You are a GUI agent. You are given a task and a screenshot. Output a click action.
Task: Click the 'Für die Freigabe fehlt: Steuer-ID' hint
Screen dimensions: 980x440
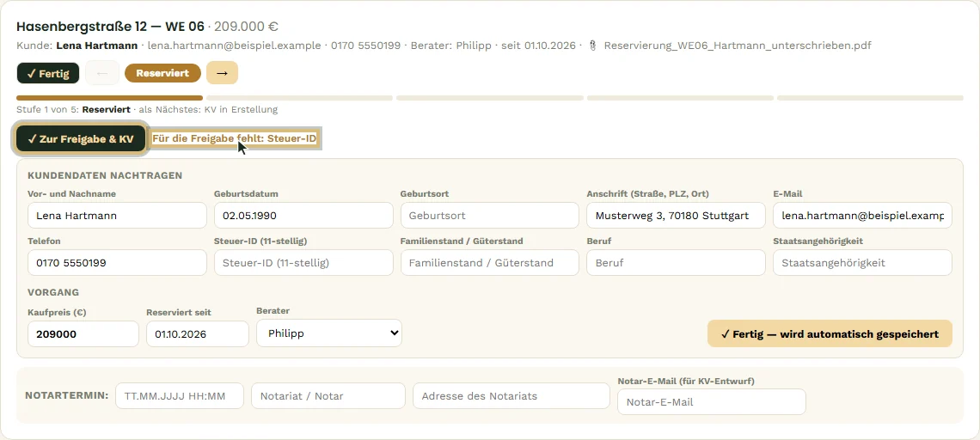pyautogui.click(x=235, y=138)
